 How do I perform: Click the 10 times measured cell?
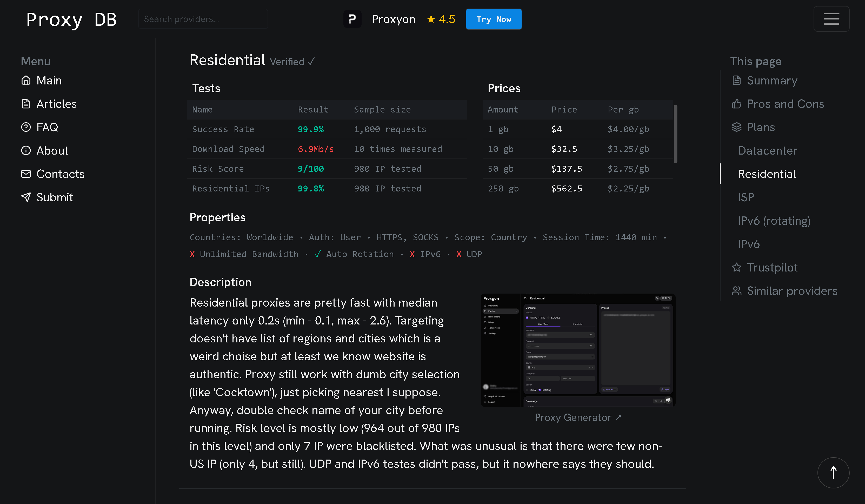point(398,149)
